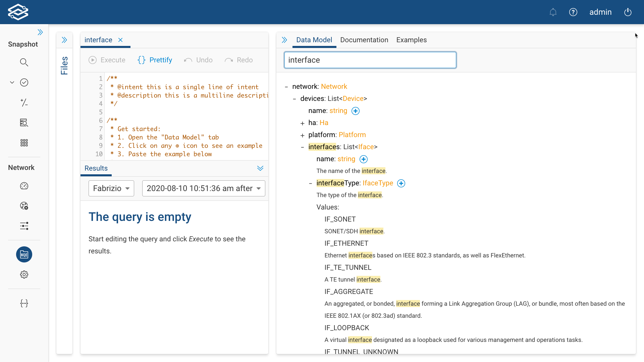This screenshot has width=644, height=362.
Task: Open the notifications bell
Action: click(x=553, y=12)
